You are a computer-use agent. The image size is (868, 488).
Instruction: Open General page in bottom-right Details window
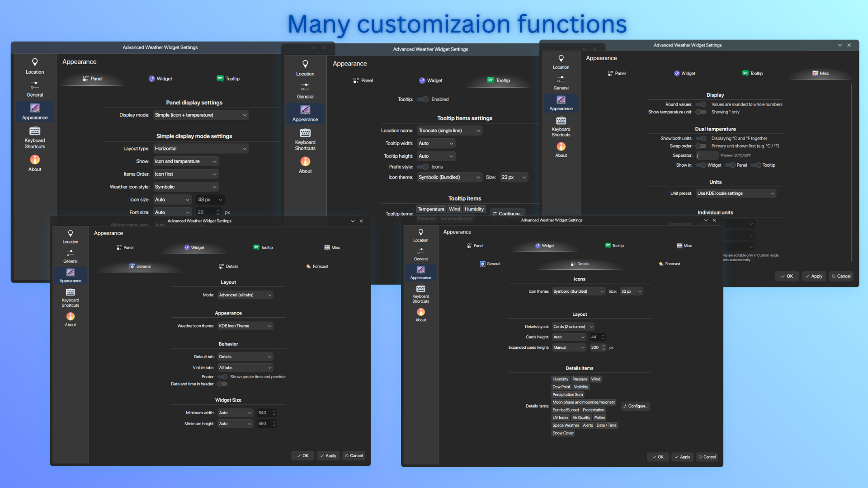(420, 254)
